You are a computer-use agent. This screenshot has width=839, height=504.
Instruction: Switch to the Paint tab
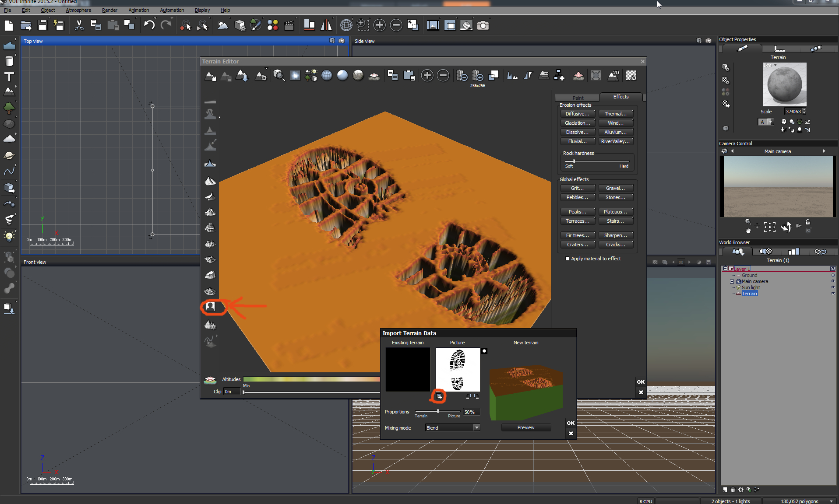(x=578, y=98)
